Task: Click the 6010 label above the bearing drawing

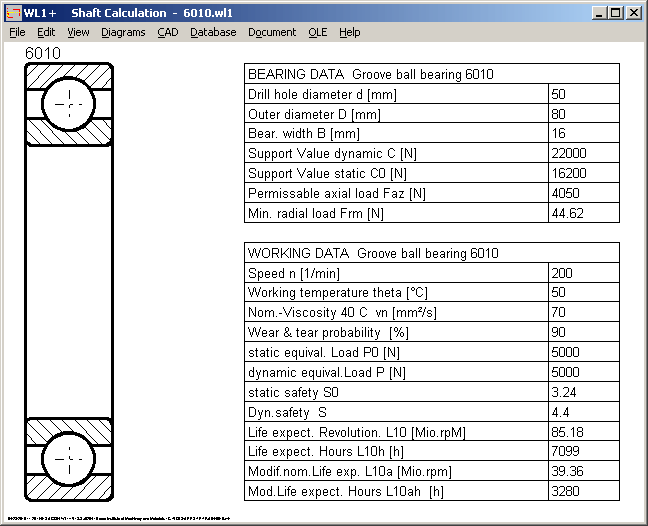Action: tap(43, 53)
